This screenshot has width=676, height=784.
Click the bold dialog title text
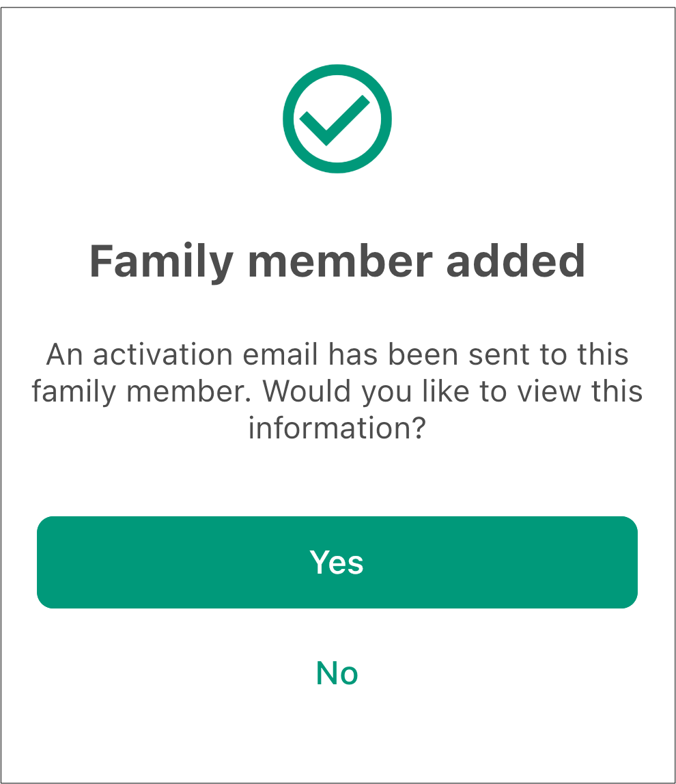click(337, 261)
